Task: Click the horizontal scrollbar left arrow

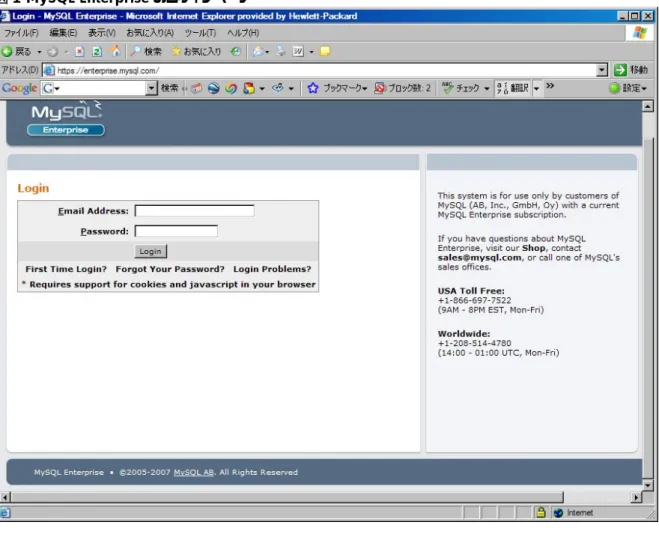Action: 5,498
